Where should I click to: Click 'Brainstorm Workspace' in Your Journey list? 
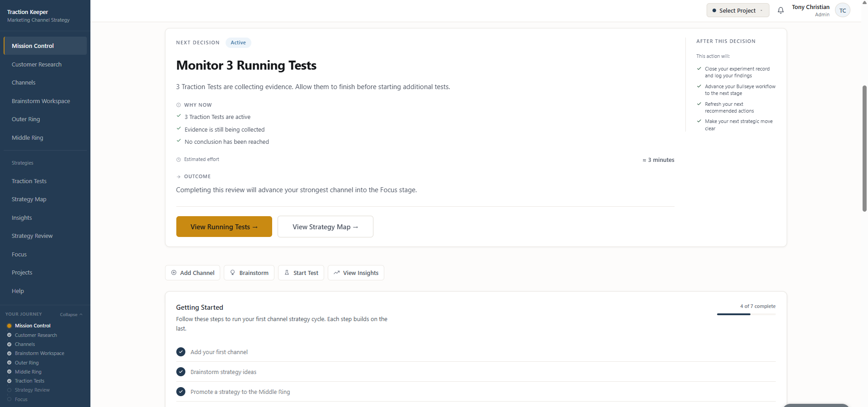click(x=39, y=353)
